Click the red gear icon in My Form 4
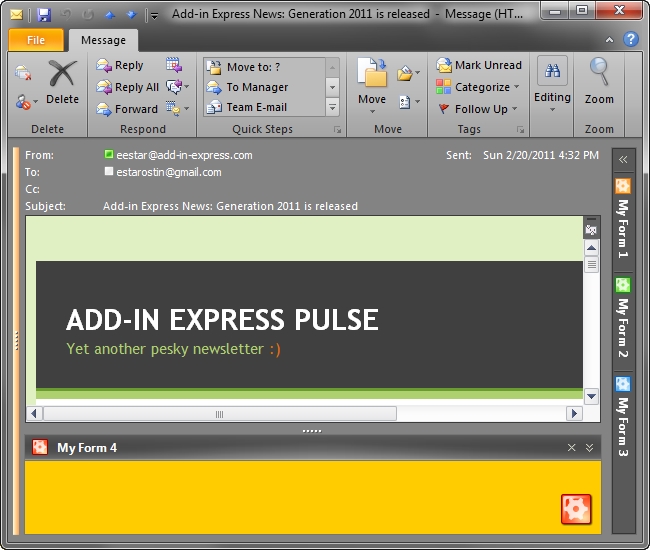650x550 pixels. (576, 509)
